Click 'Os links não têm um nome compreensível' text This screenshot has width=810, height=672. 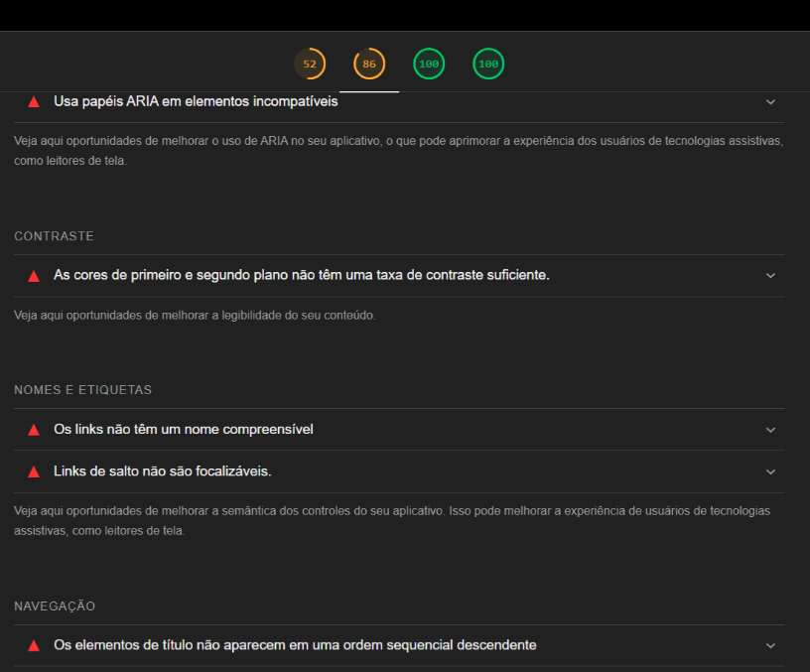pos(184,430)
